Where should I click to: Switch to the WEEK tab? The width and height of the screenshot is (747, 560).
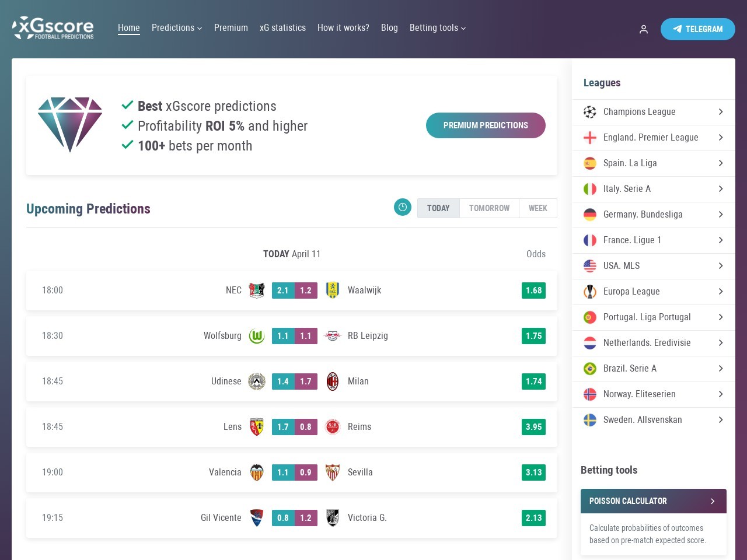click(x=538, y=208)
